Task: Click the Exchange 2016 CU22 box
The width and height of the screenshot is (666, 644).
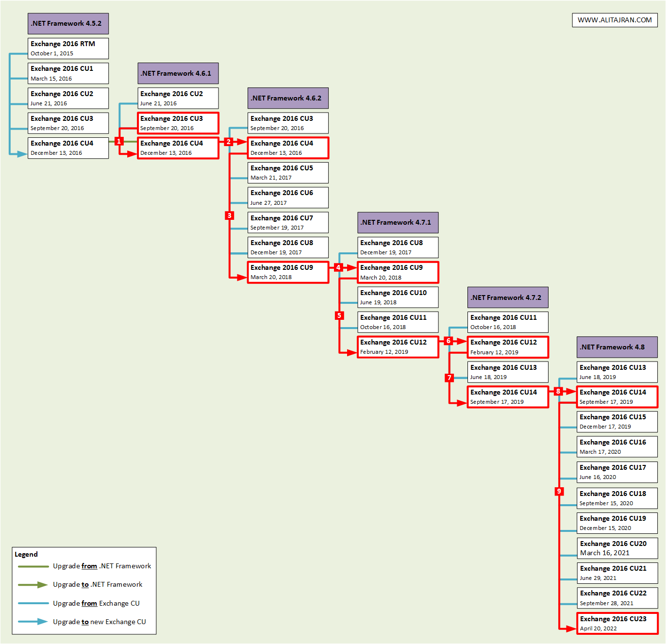Action: pyautogui.click(x=617, y=598)
